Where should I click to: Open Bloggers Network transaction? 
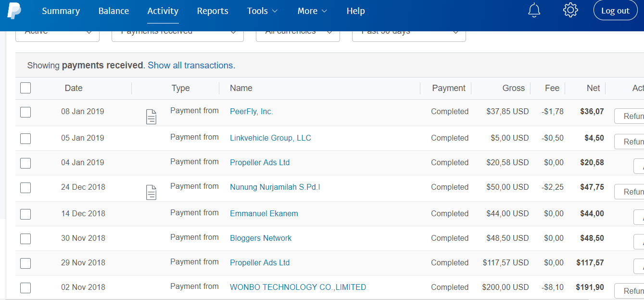coord(261,238)
